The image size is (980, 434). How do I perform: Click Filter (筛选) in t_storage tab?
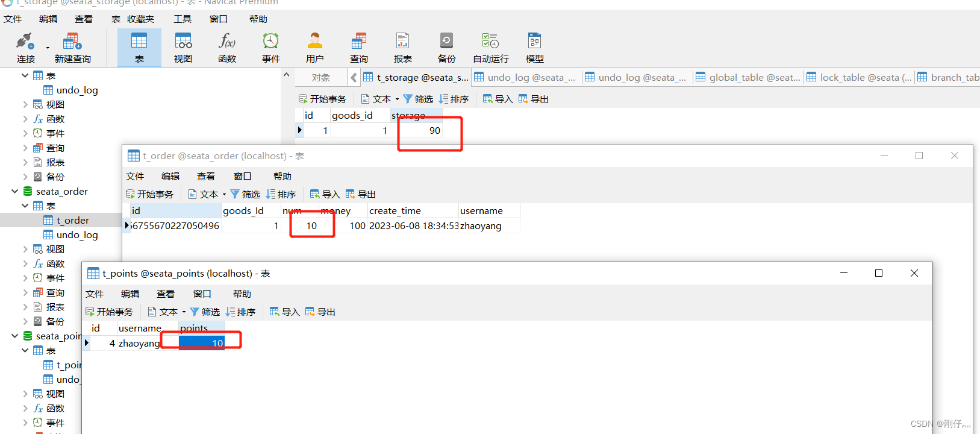point(418,99)
